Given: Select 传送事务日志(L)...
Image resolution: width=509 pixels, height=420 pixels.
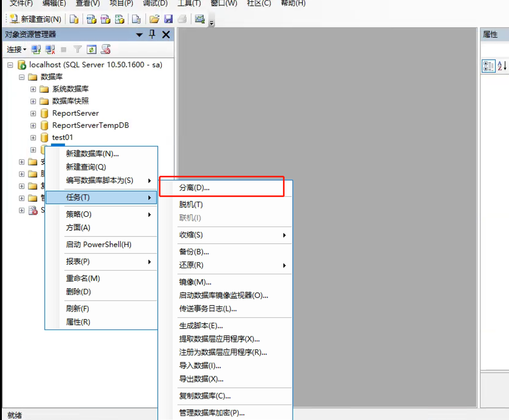Looking at the screenshot, I should [225, 309].
